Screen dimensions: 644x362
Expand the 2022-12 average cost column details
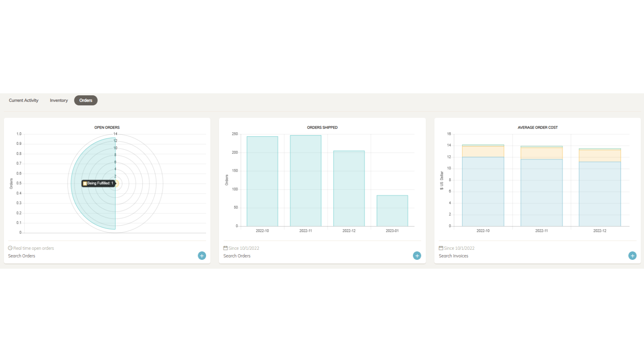click(x=599, y=189)
